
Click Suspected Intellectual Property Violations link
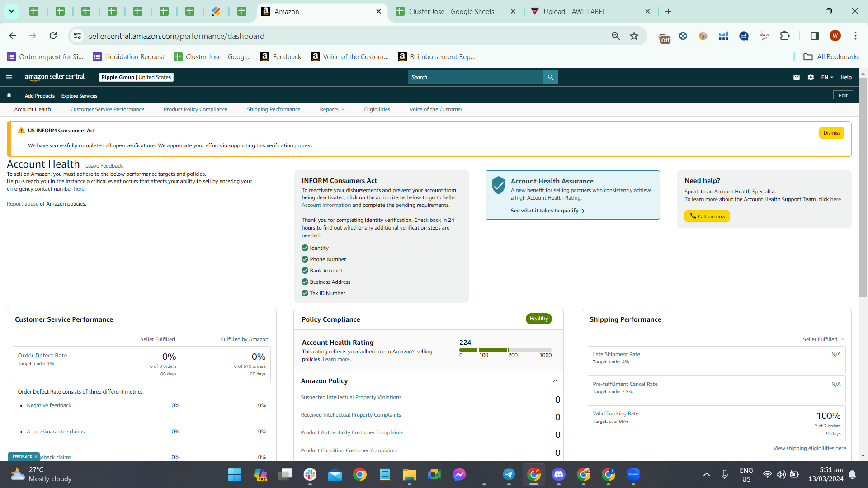pos(351,397)
